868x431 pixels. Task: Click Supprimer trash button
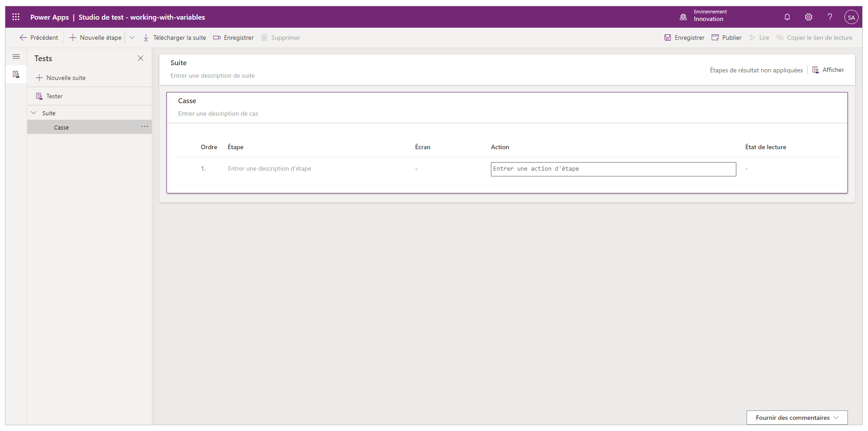[281, 38]
